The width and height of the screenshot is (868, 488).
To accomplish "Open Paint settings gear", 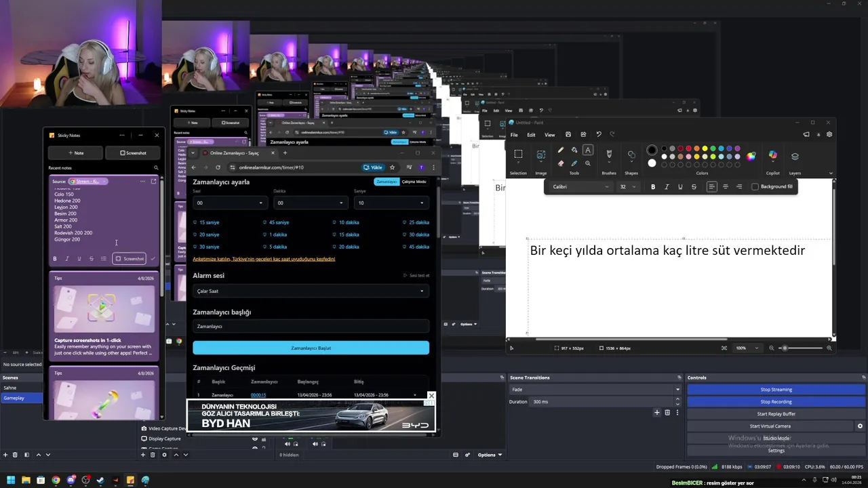I will pos(829,134).
